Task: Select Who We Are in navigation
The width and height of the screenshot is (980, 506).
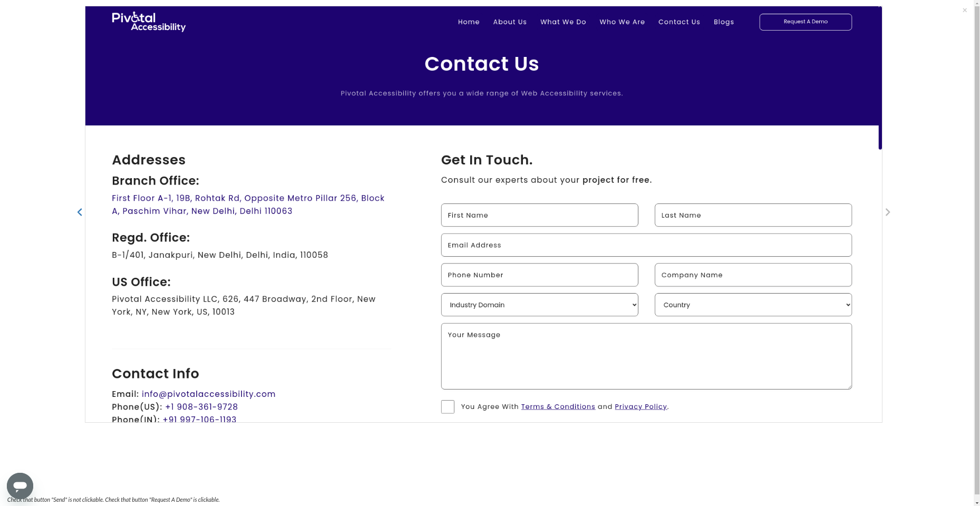Action: pyautogui.click(x=622, y=22)
